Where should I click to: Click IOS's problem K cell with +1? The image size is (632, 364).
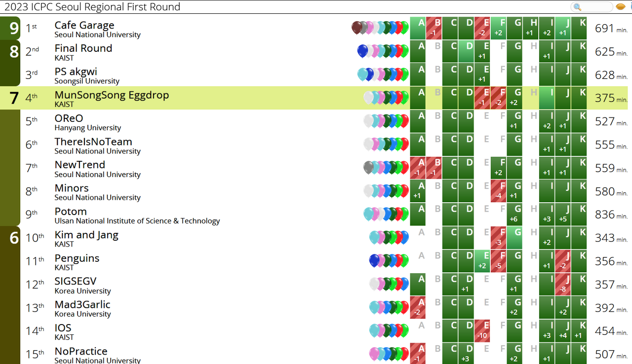[579, 331]
